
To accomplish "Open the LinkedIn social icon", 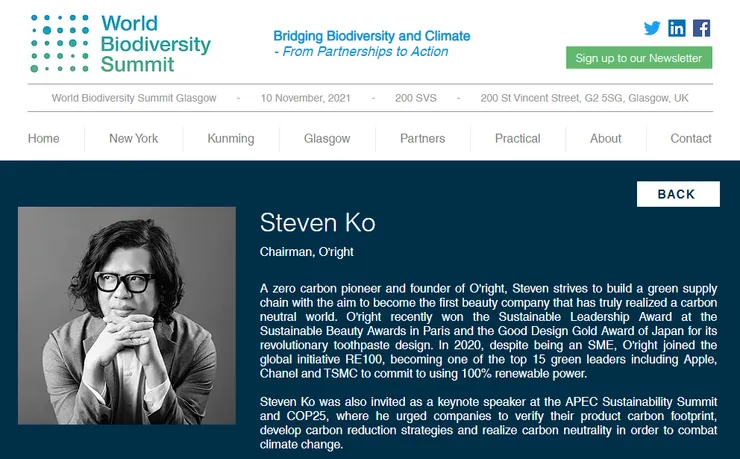I will pyautogui.click(x=677, y=28).
